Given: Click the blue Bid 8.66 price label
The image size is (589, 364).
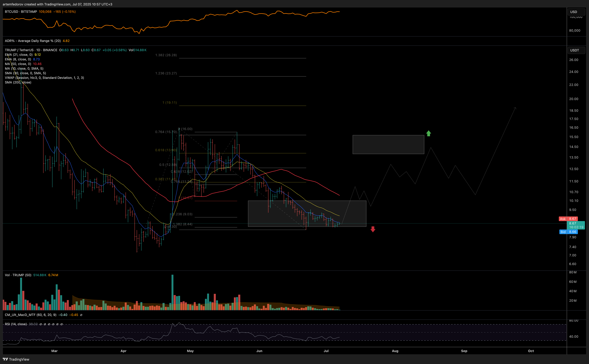Looking at the screenshot, I should (x=568, y=232).
